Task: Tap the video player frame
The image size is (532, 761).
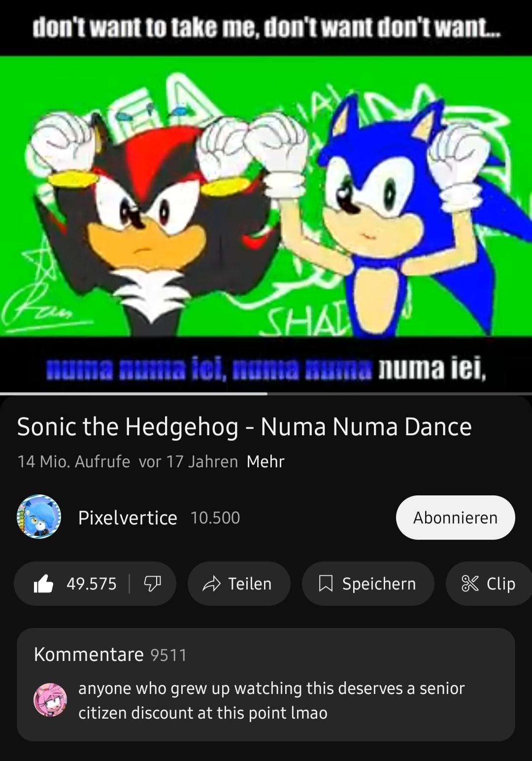Action: [x=266, y=196]
